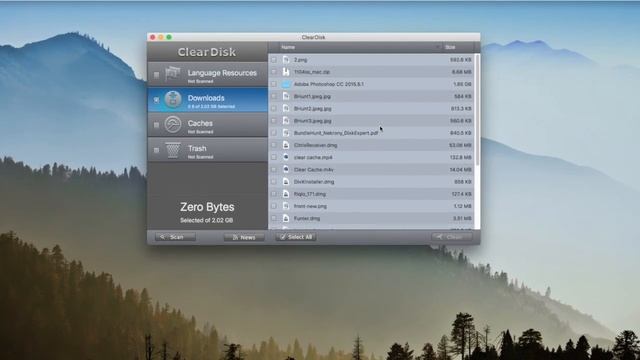Viewport: 640px width, 360px height.
Task: Click the Bhunt1.jpeg.jpg file icon
Action: click(x=286, y=96)
